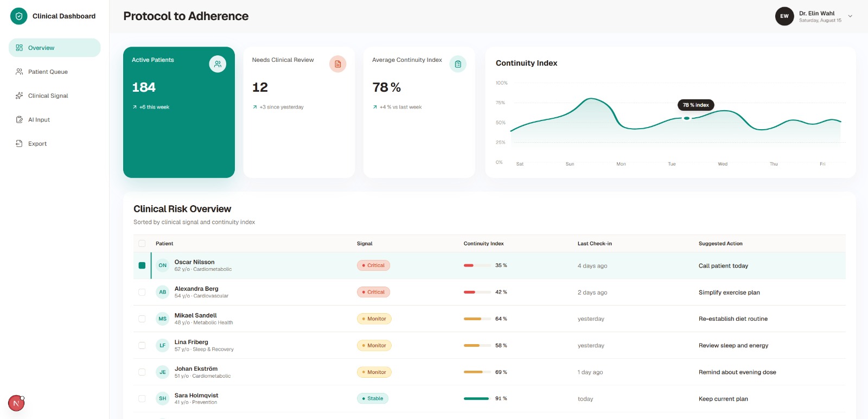Toggle the select-all checkbox in table header
The width and height of the screenshot is (868, 419).
point(142,244)
